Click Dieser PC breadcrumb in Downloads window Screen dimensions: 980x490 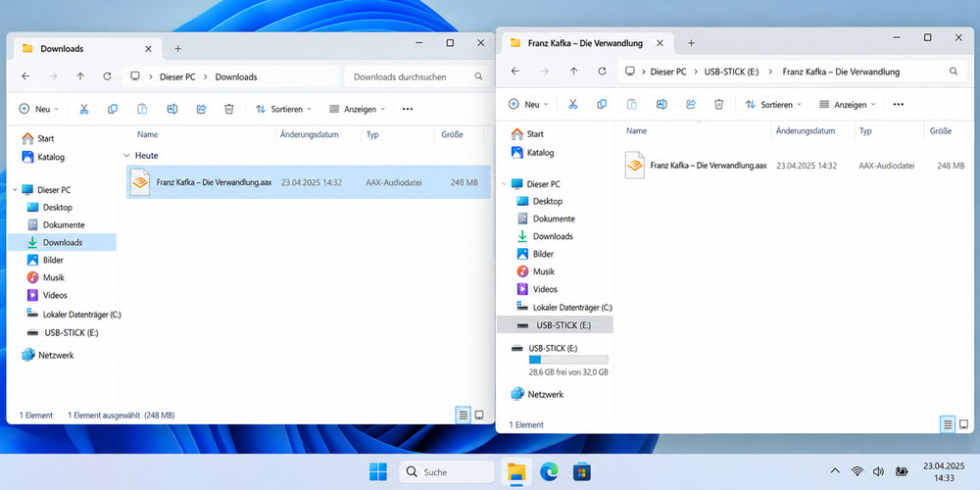click(177, 76)
